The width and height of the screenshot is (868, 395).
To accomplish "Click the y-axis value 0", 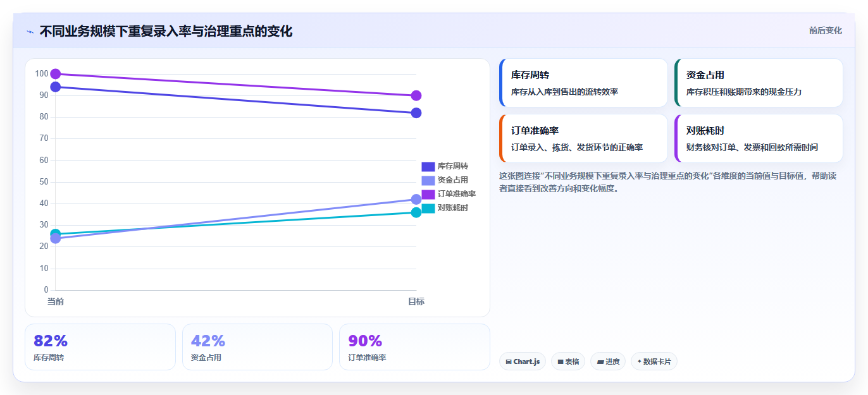I will (46, 290).
